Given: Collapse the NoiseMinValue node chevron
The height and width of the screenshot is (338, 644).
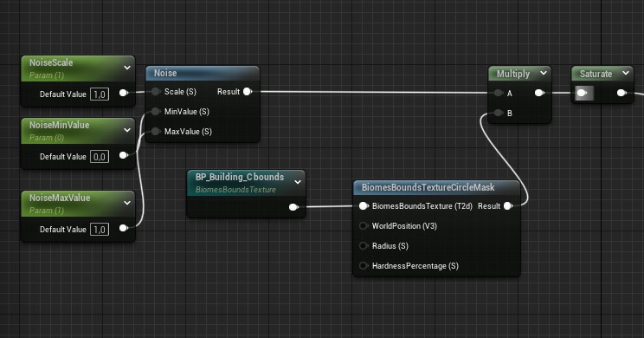Looking at the screenshot, I should point(127,130).
